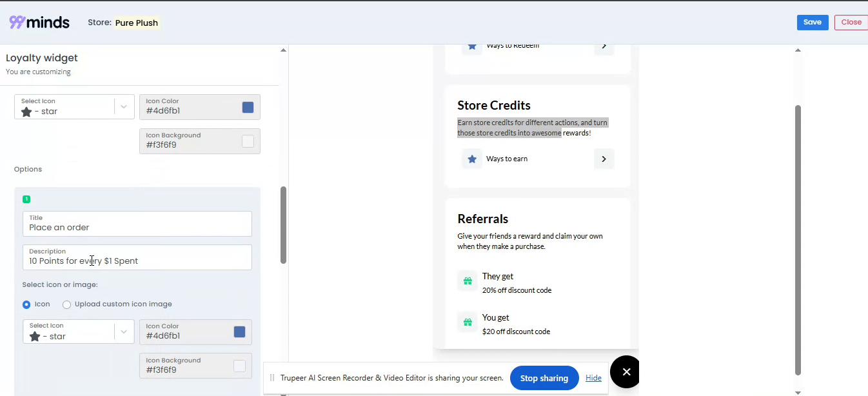Click the star icon beside Ways to earn

472,159
